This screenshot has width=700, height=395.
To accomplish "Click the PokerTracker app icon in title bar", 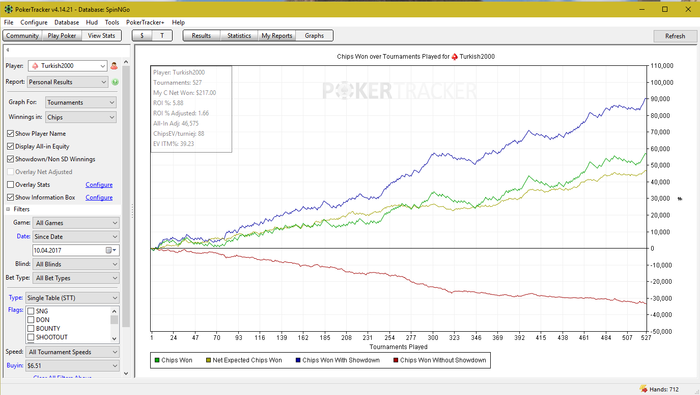I will (8, 9).
